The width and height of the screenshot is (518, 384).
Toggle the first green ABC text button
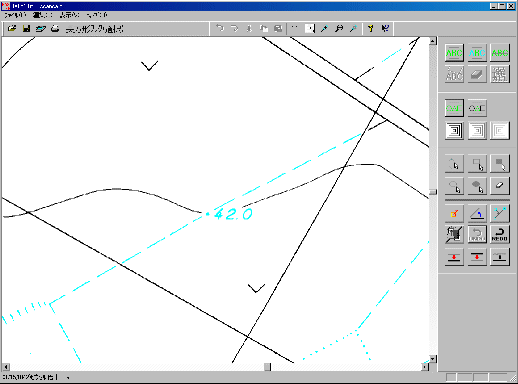(454, 53)
